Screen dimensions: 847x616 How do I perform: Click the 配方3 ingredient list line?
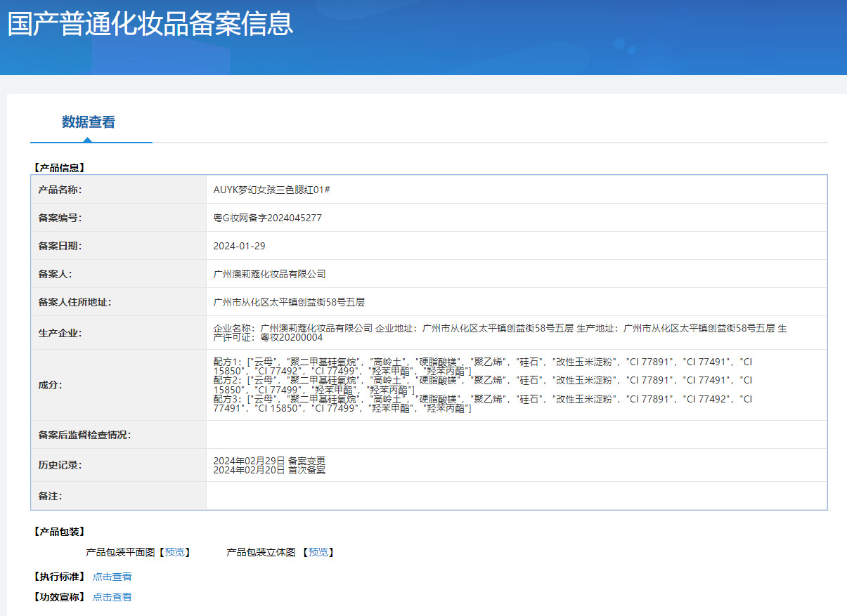pos(483,404)
